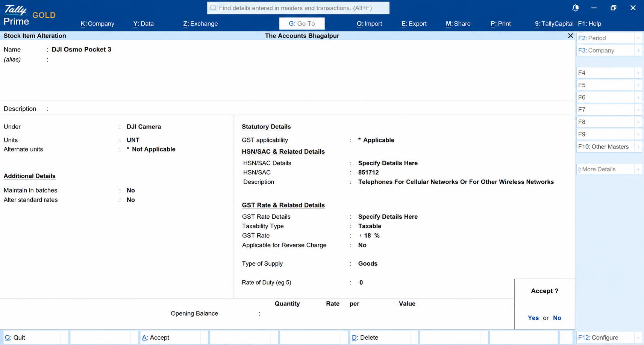644x345 pixels.
Task: Choose No in the Accept prompt
Action: click(557, 318)
